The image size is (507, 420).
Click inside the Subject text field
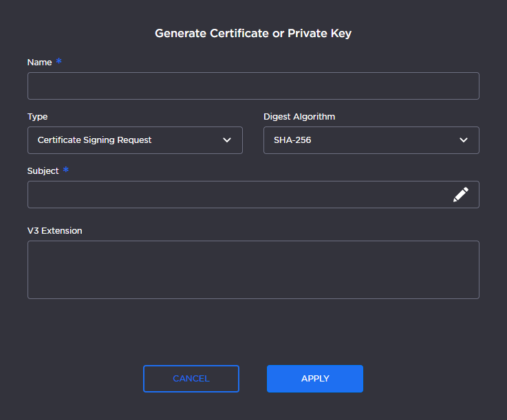coord(234,195)
